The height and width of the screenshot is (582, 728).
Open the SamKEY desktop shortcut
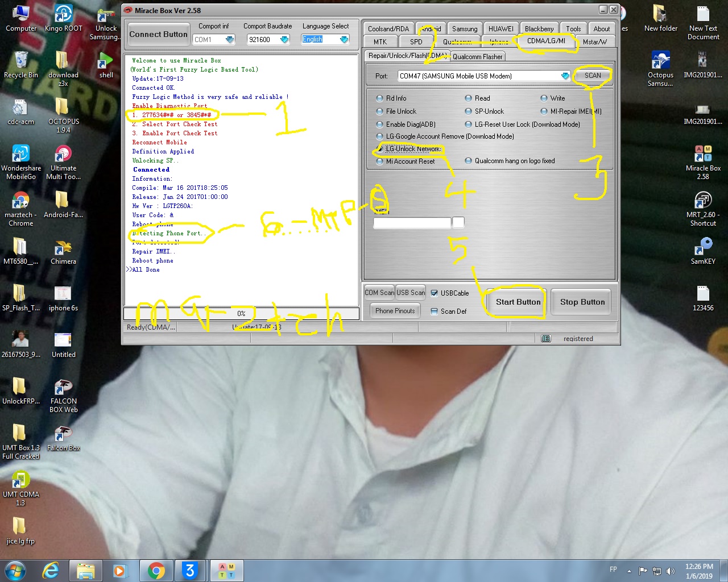pos(703,251)
